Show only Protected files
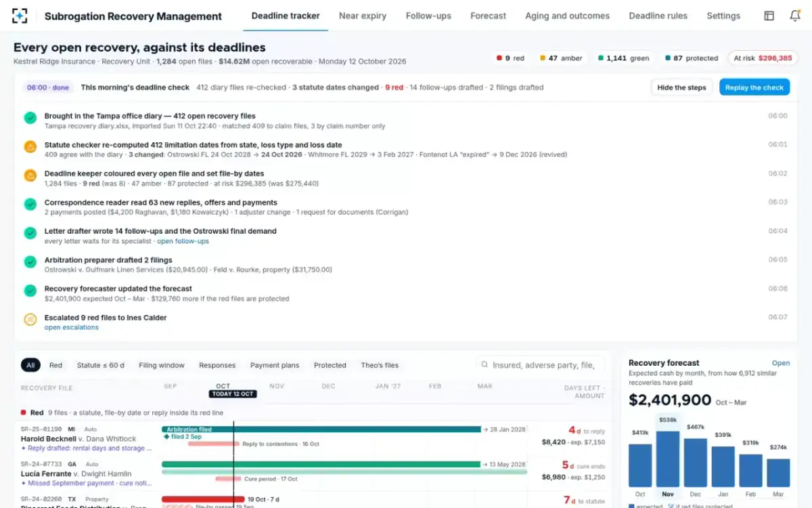Image resolution: width=812 pixels, height=508 pixels. tap(330, 365)
